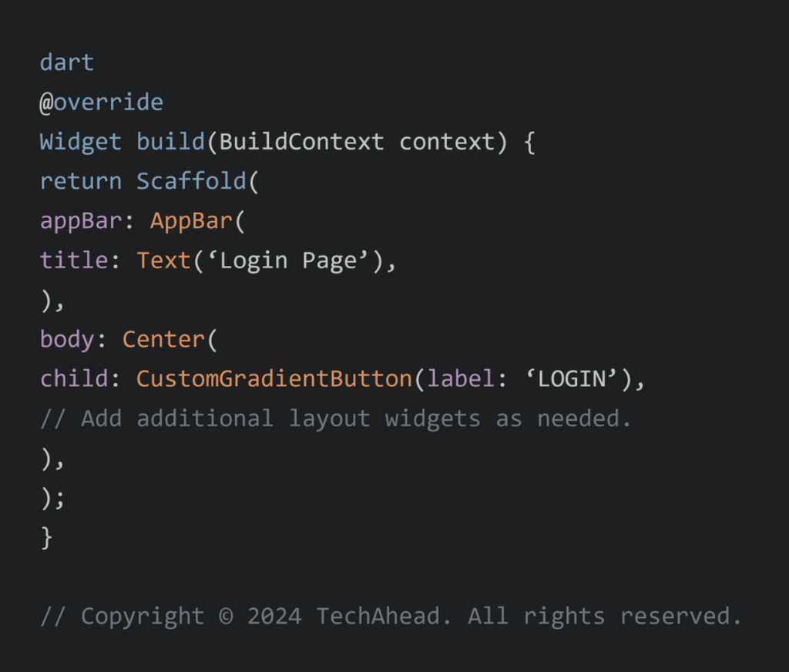This screenshot has height=672, width=789.
Task: Click the orange 'AppBar' constructor
Action: pos(190,221)
